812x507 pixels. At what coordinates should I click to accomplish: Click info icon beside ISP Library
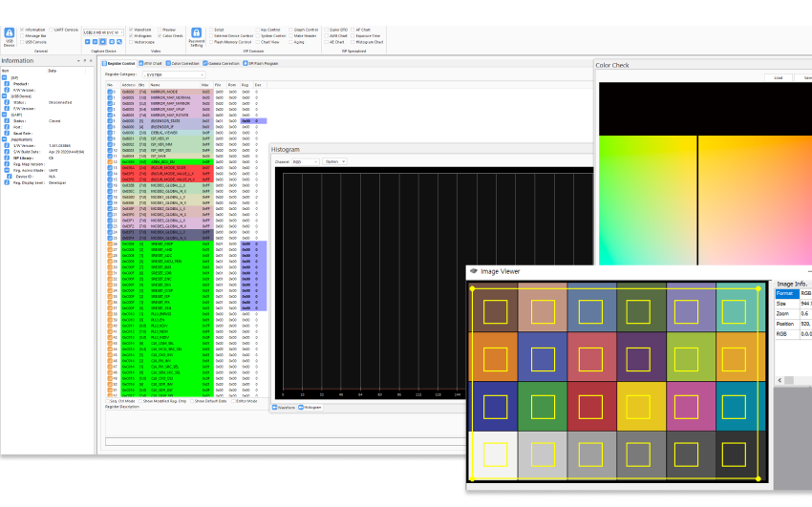(x=7, y=158)
